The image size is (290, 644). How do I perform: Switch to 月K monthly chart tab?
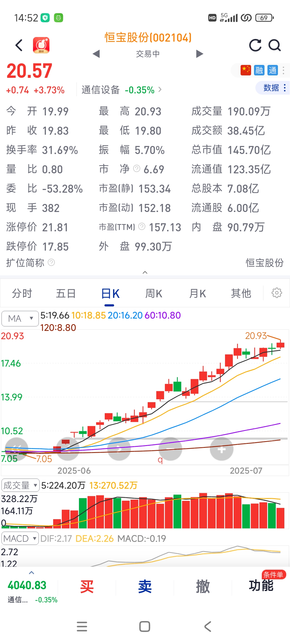[x=197, y=293]
